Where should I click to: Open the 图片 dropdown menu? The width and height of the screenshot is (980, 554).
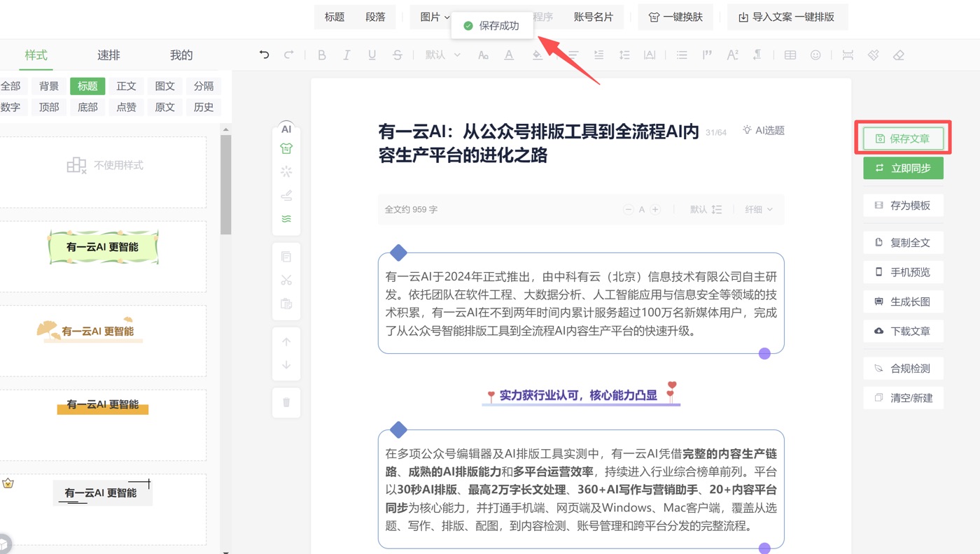[435, 17]
